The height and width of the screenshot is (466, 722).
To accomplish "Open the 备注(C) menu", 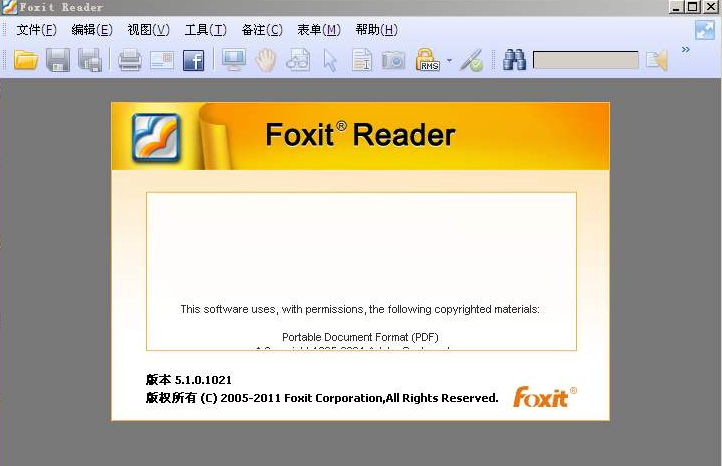I will click(262, 30).
